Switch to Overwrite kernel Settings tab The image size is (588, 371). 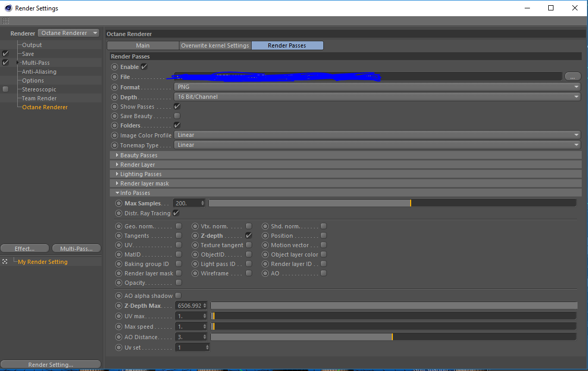pyautogui.click(x=215, y=45)
